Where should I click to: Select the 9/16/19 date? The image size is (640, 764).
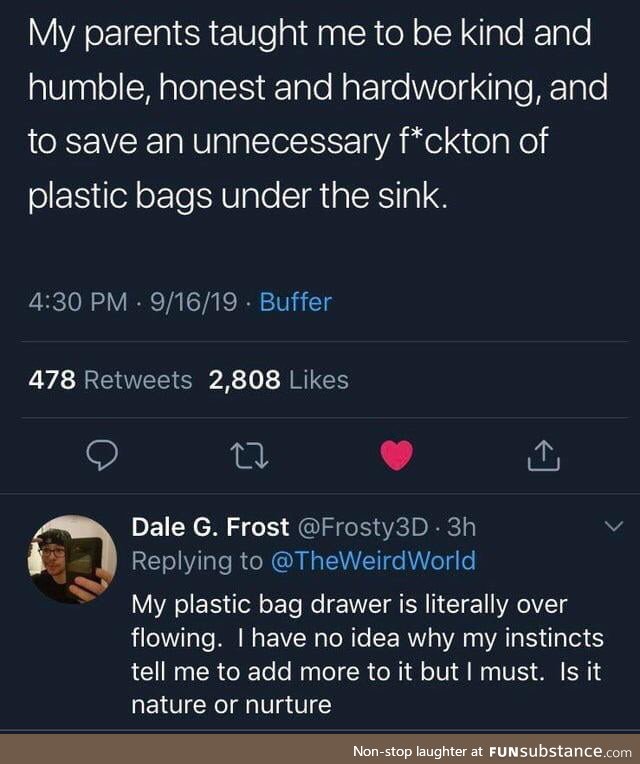click(193, 302)
